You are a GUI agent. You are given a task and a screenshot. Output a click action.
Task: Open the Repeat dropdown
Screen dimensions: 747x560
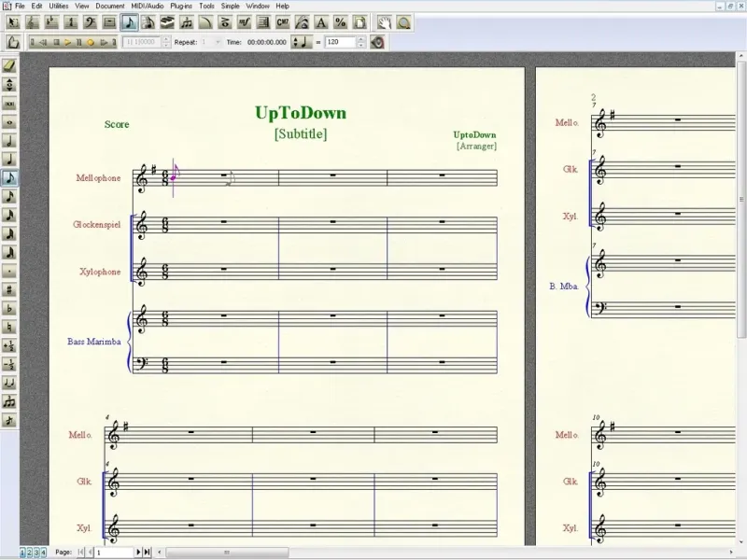[217, 42]
